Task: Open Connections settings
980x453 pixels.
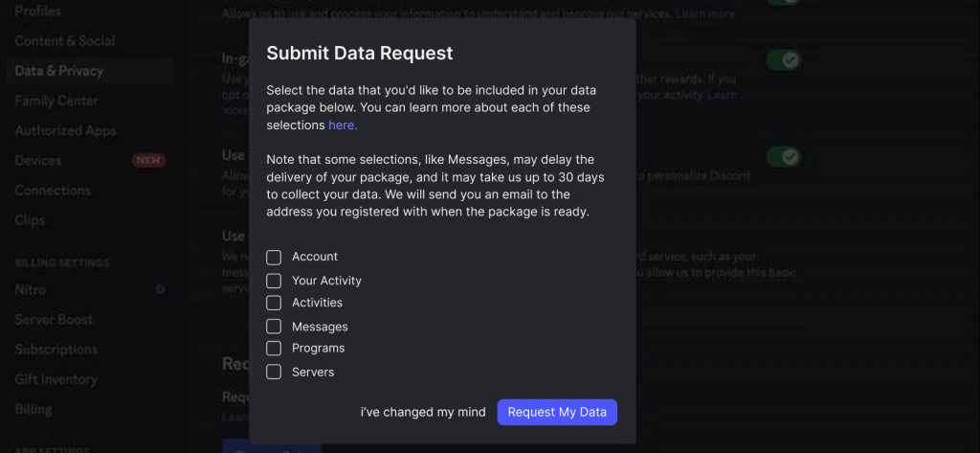Action: click(x=54, y=191)
